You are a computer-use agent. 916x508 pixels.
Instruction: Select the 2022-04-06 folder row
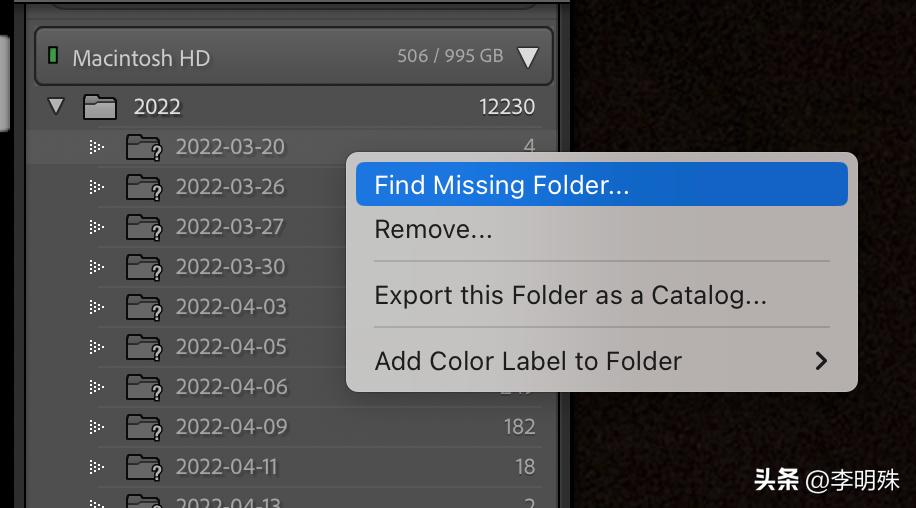(x=231, y=387)
